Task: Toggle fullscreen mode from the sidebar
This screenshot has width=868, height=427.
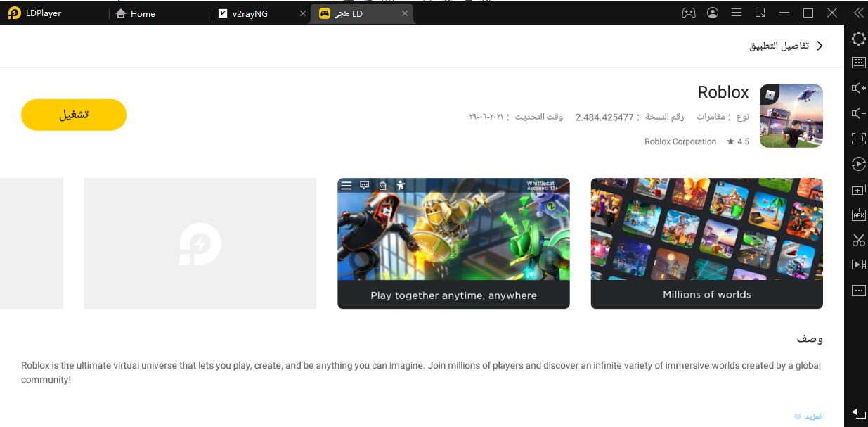Action: pos(858,139)
